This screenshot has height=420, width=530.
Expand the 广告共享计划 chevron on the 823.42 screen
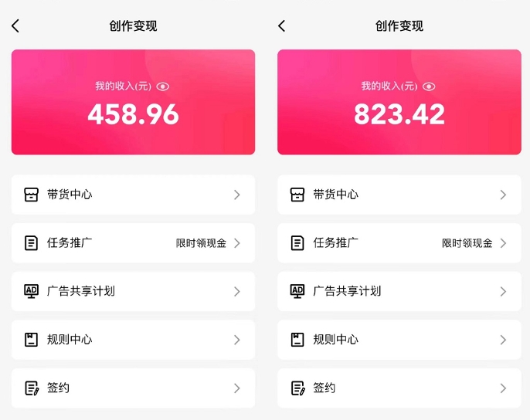(503, 291)
